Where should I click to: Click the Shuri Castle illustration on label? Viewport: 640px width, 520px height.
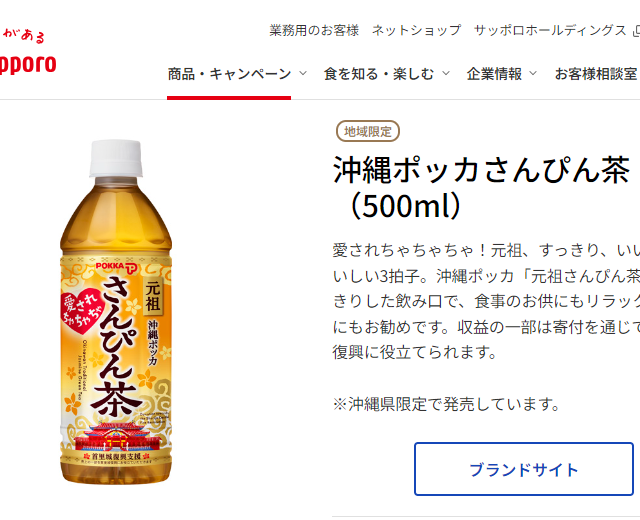[x=118, y=437]
